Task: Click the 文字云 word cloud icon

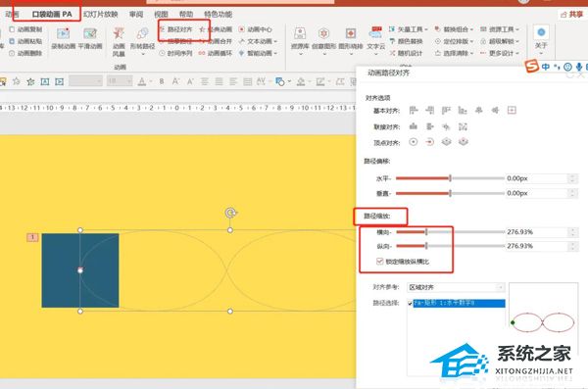Action: (x=375, y=38)
